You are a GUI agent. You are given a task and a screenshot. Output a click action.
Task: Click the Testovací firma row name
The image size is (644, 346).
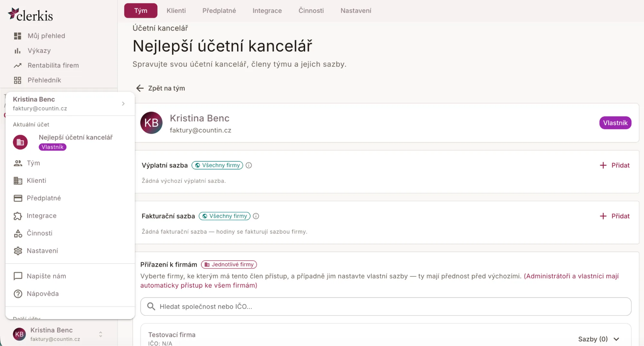pyautogui.click(x=172, y=335)
